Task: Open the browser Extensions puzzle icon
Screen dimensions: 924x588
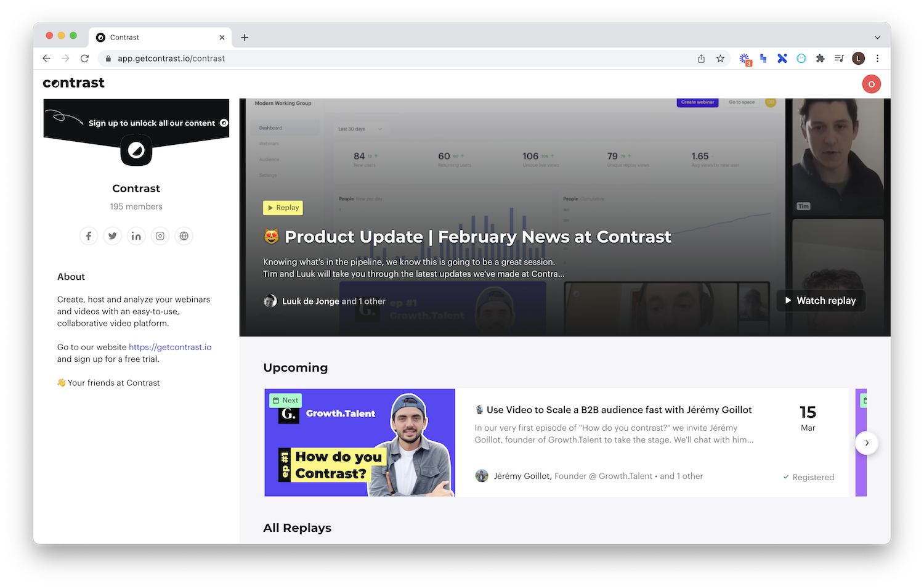Action: coord(820,59)
